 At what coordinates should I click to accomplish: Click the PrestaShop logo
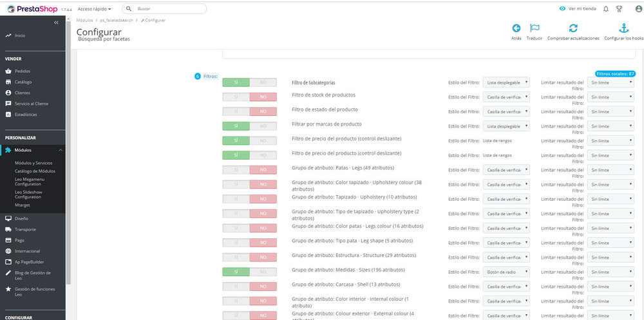click(x=32, y=9)
